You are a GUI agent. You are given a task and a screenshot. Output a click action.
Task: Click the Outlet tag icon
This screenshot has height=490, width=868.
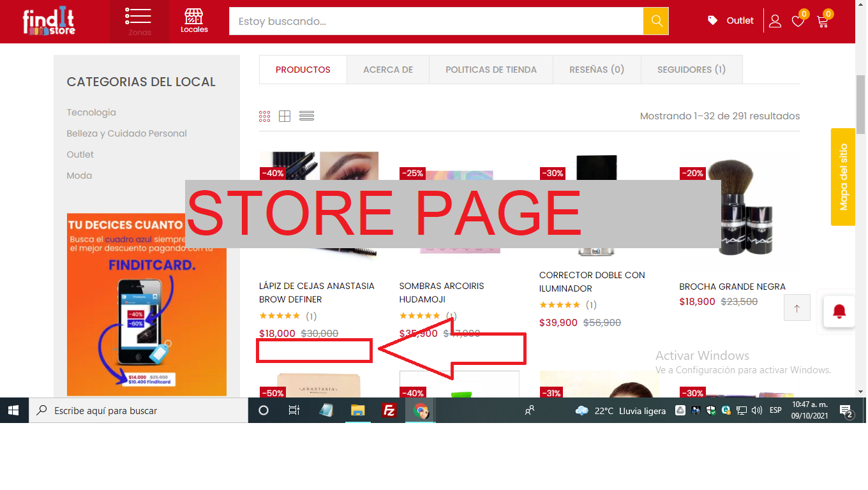[x=713, y=20]
